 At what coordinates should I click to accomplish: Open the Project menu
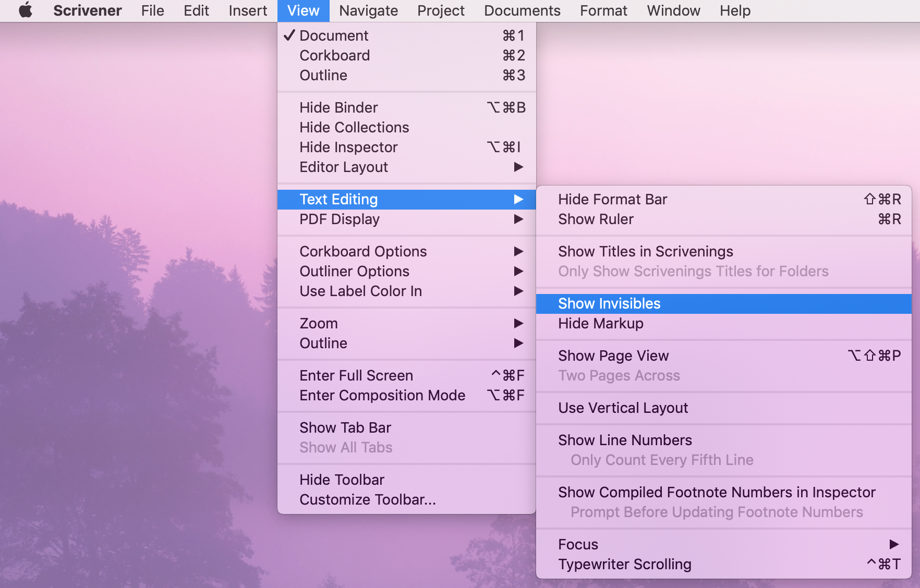pos(441,10)
